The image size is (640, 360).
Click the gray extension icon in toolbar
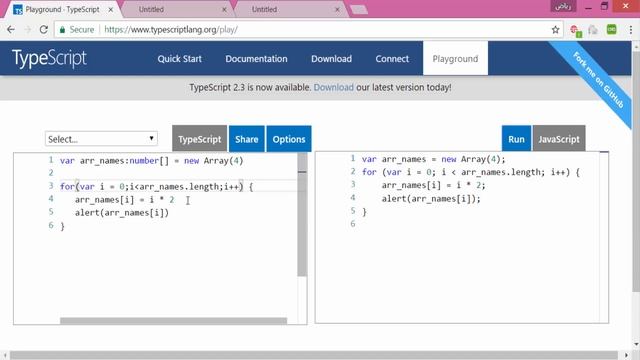[593, 30]
